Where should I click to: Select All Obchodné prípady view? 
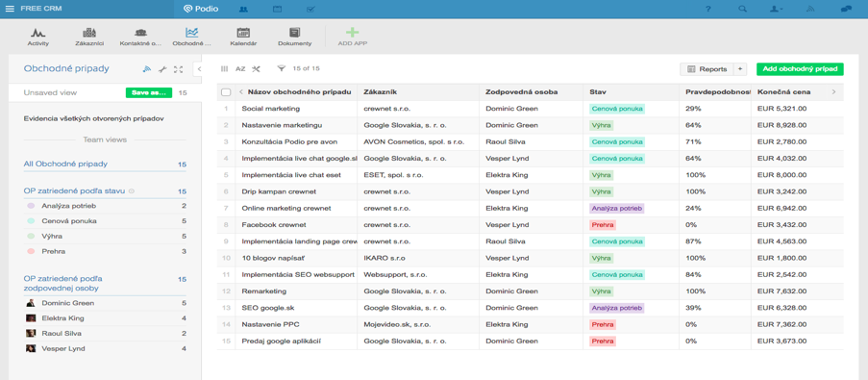point(65,164)
